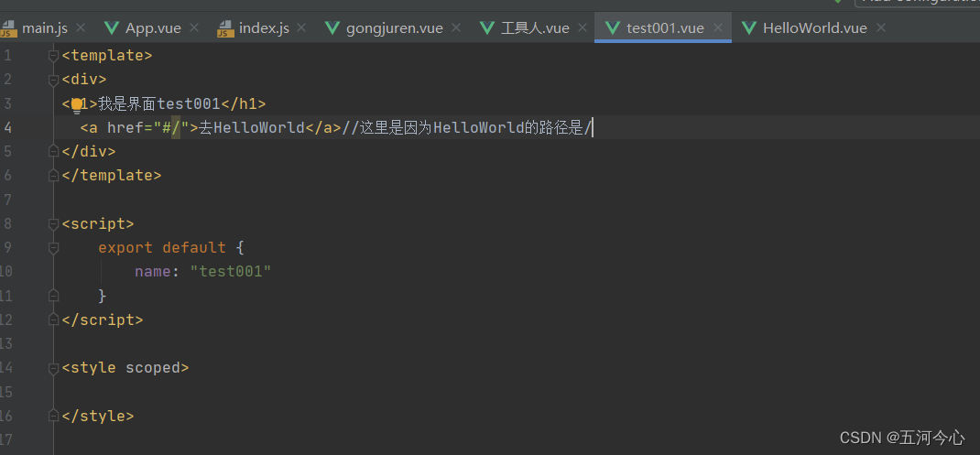Image resolution: width=980 pixels, height=455 pixels.
Task: Select the gongjuren.vue tab
Action: (395, 28)
